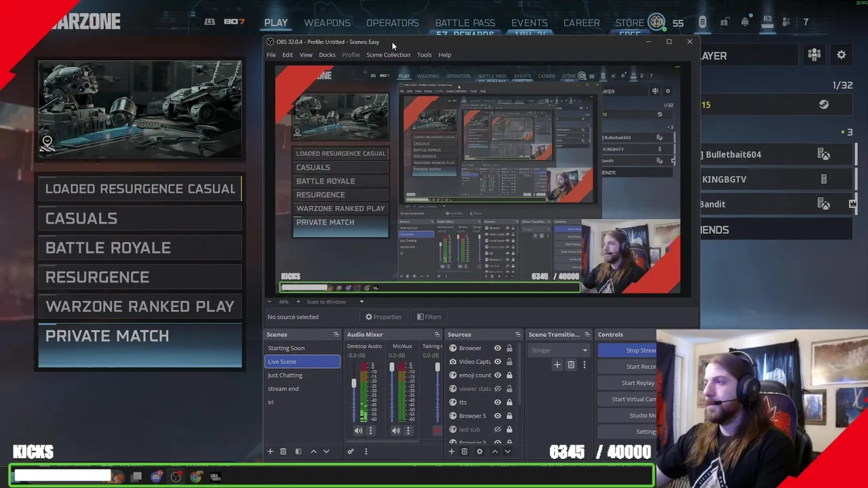This screenshot has height=488, width=868.
Task: Show the last sub source
Action: pyautogui.click(x=498, y=430)
